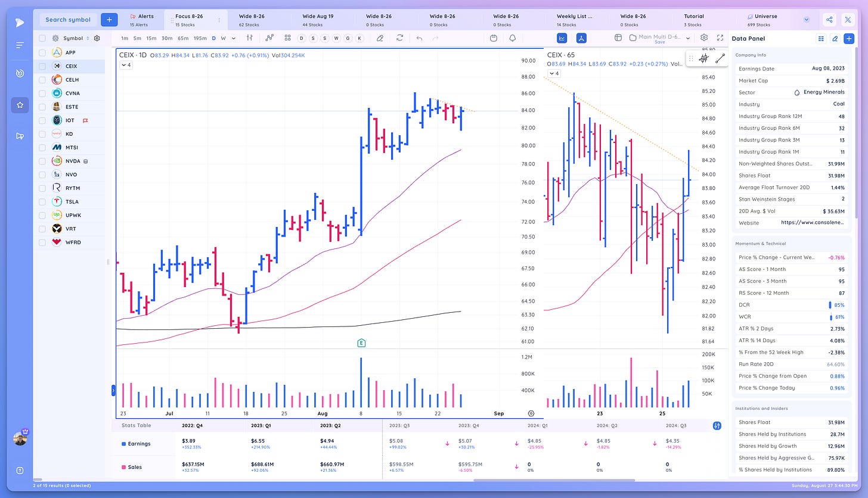Click the app logo in the sidebar
The height and width of the screenshot is (498, 868).
[20, 21]
